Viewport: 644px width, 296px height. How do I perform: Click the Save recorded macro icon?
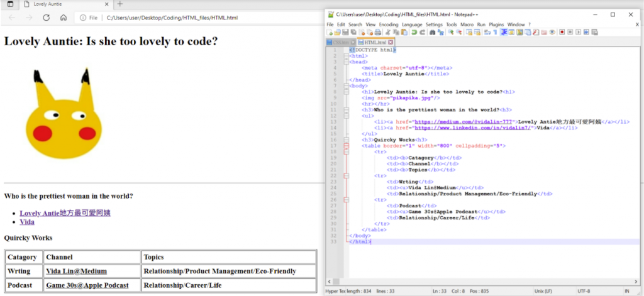click(x=595, y=32)
